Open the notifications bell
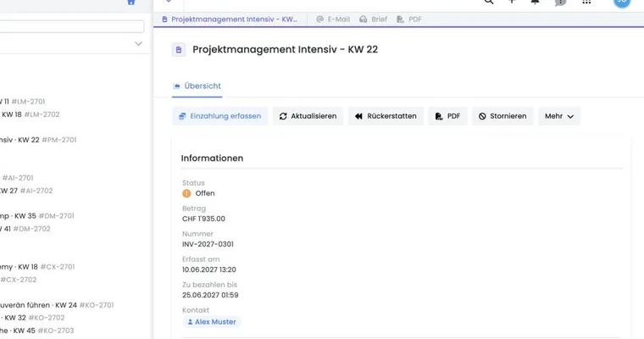This screenshot has height=339, width=644. [536, 2]
